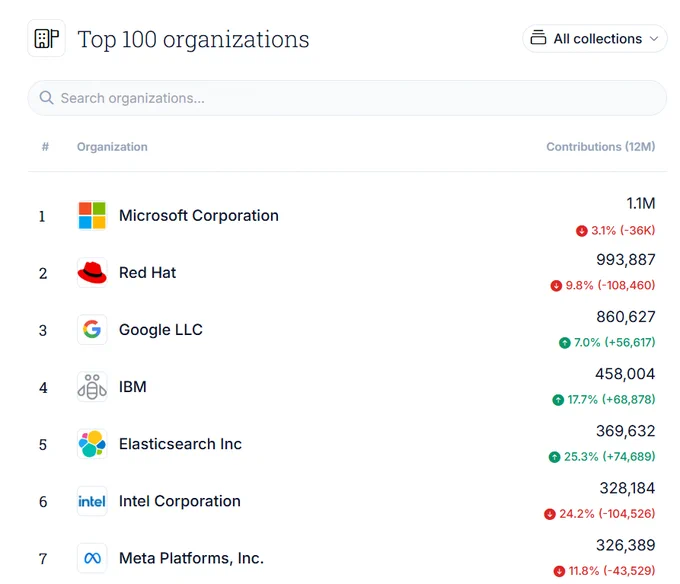Click Microsoft's 1.1M contributions value
The height and width of the screenshot is (584, 680).
[x=641, y=203]
